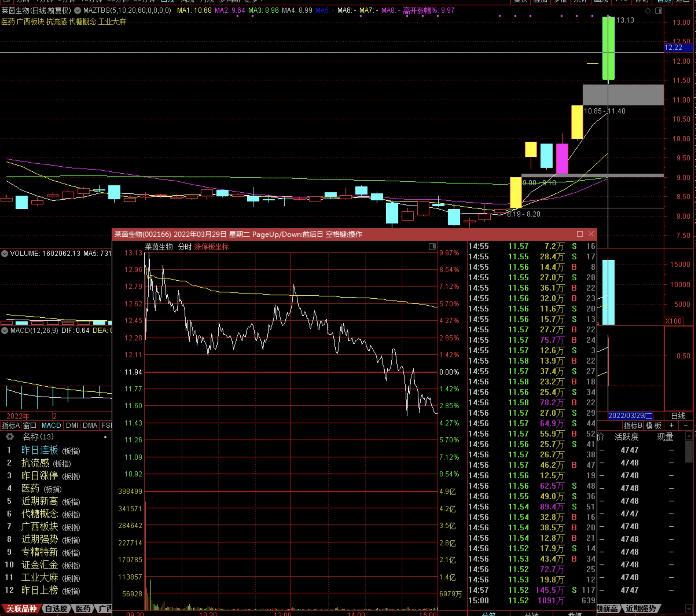
Task: Click the 模板 template button
Action: pyautogui.click(x=654, y=425)
